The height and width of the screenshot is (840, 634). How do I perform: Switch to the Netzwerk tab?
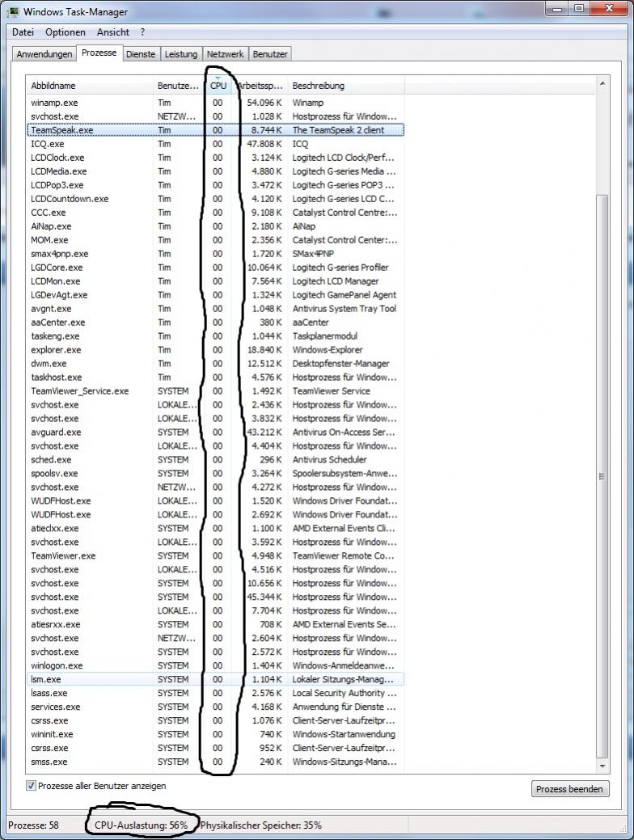pos(225,54)
